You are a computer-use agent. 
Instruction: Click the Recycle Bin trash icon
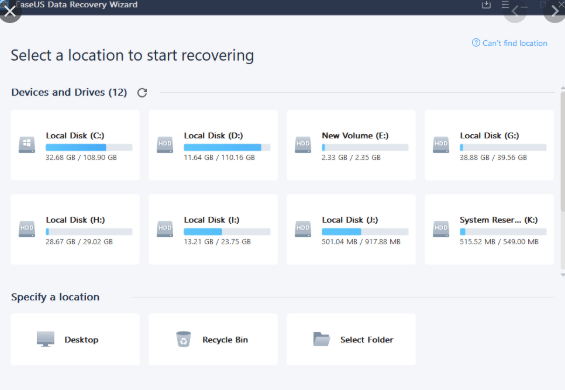[x=183, y=339]
